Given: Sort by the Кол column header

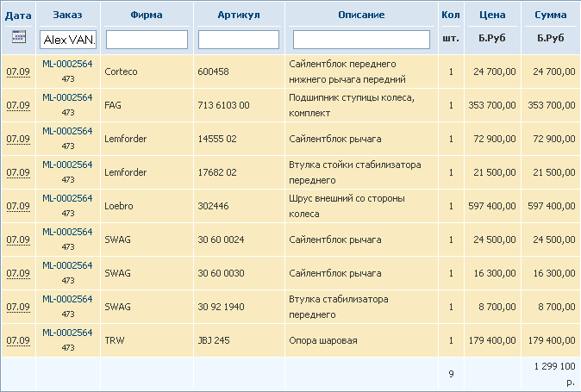Looking at the screenshot, I should (451, 15).
